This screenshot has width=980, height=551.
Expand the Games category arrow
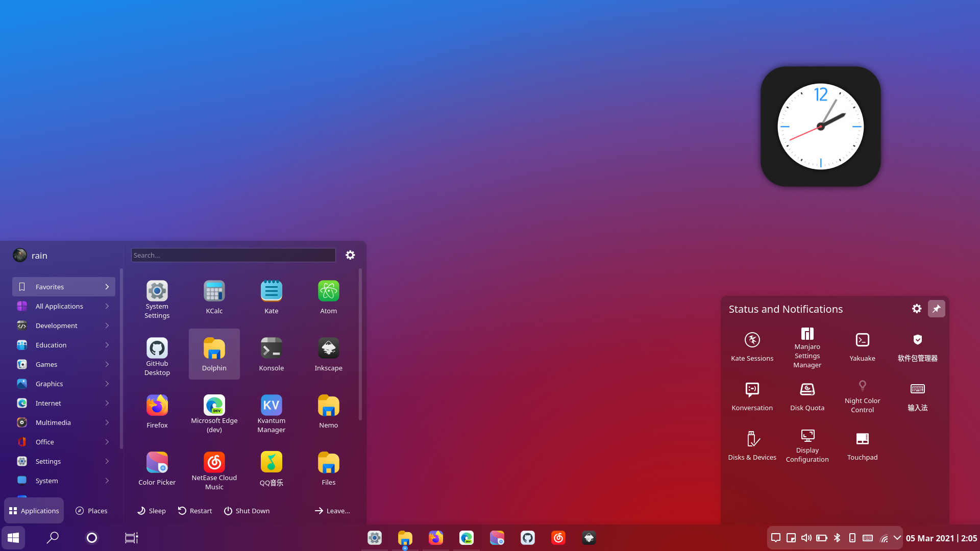click(x=107, y=364)
